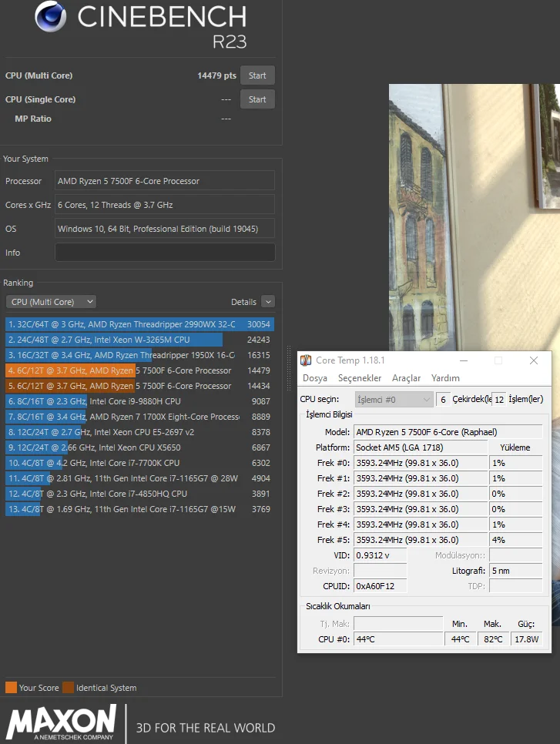This screenshot has width=560, height=744.
Task: Select ranking row 9 Xeon X5650
Action: [x=139, y=447]
